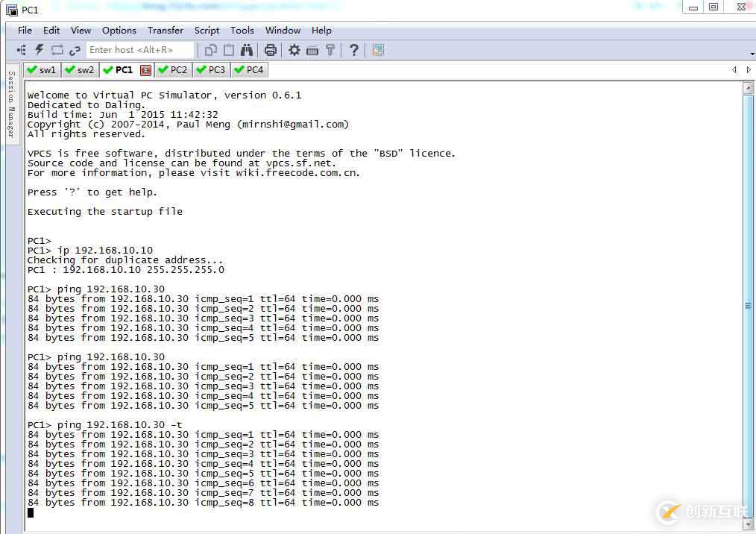Click the SecureCRT window icon in title bar

[12, 10]
